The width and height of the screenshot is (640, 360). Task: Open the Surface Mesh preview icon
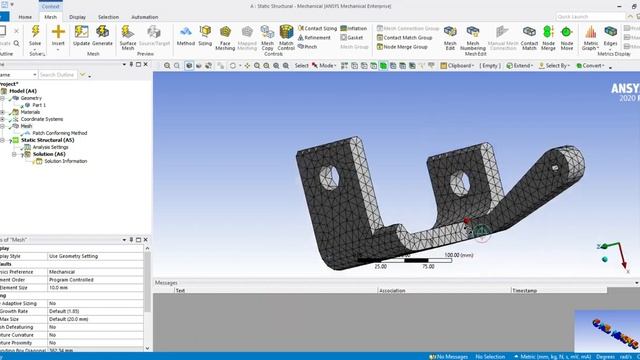pos(128,32)
